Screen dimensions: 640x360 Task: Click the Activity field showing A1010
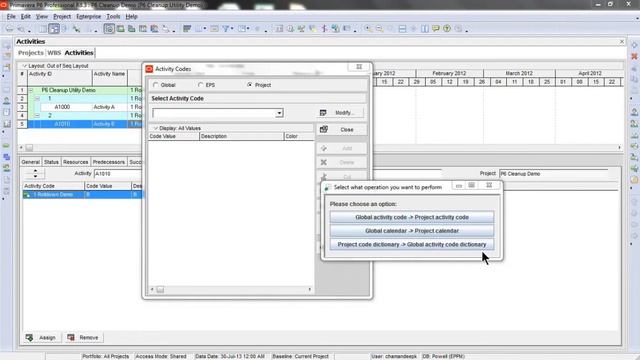[118, 174]
